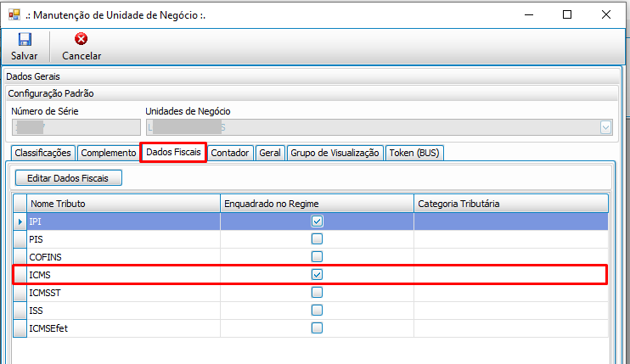Open the Contador tab
The image size is (630, 364).
[x=230, y=153]
